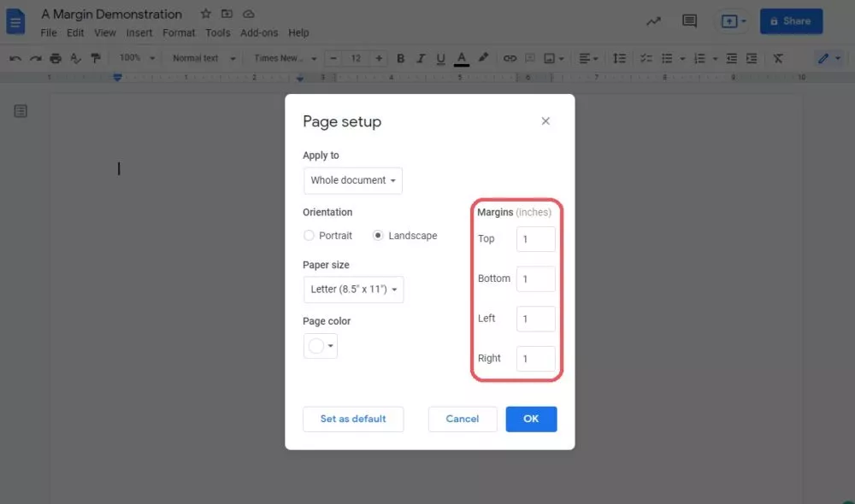Show the document outline icon
Image resolution: width=855 pixels, height=504 pixels.
point(21,112)
